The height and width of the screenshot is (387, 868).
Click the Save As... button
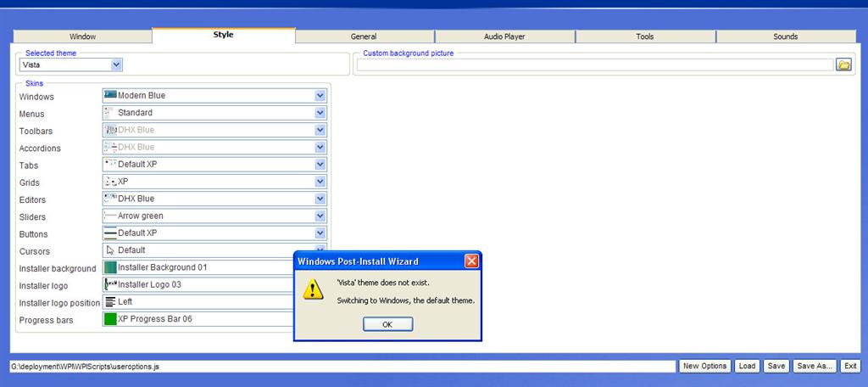pos(815,366)
